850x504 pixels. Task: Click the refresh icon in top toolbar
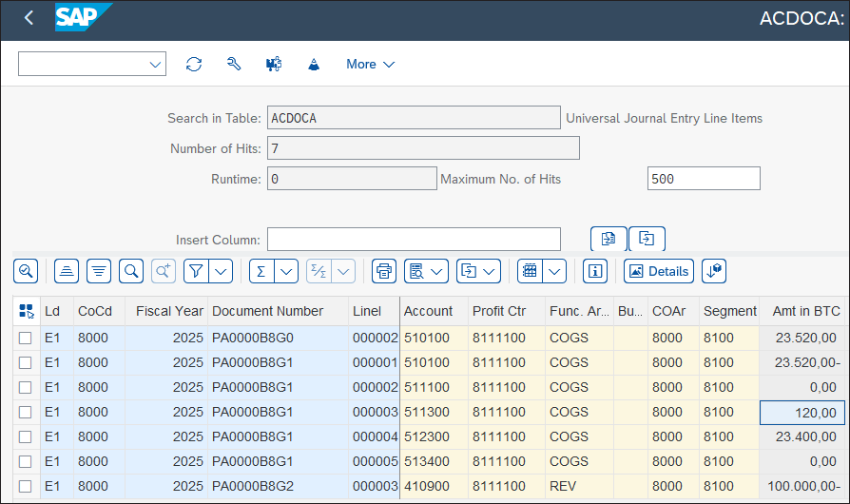194,64
